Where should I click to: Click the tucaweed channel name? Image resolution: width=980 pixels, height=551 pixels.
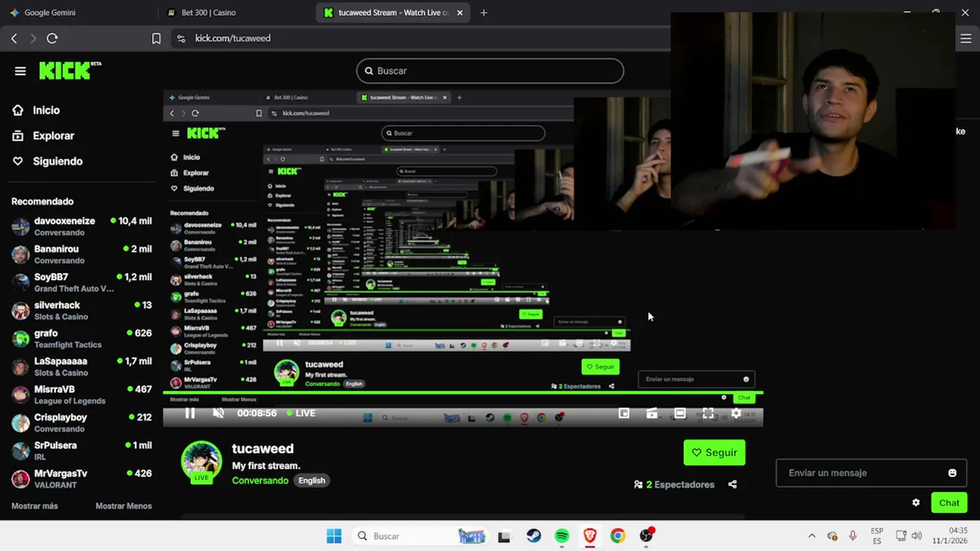(x=263, y=448)
